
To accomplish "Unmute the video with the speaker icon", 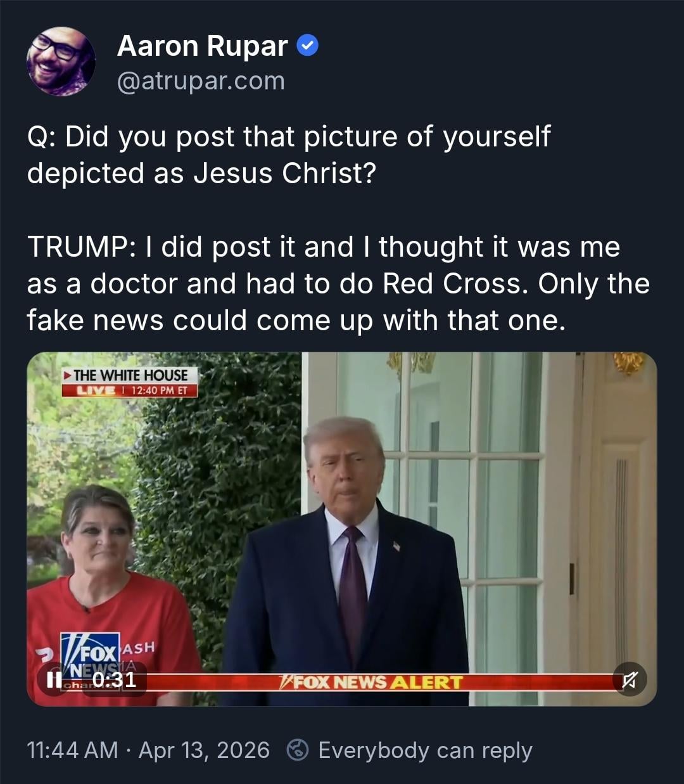I will pos(629,679).
